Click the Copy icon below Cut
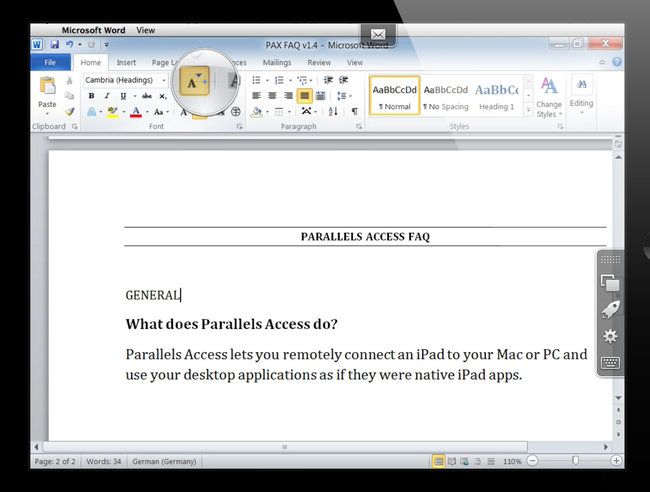Viewport: 650px width, 492px height. point(70,96)
